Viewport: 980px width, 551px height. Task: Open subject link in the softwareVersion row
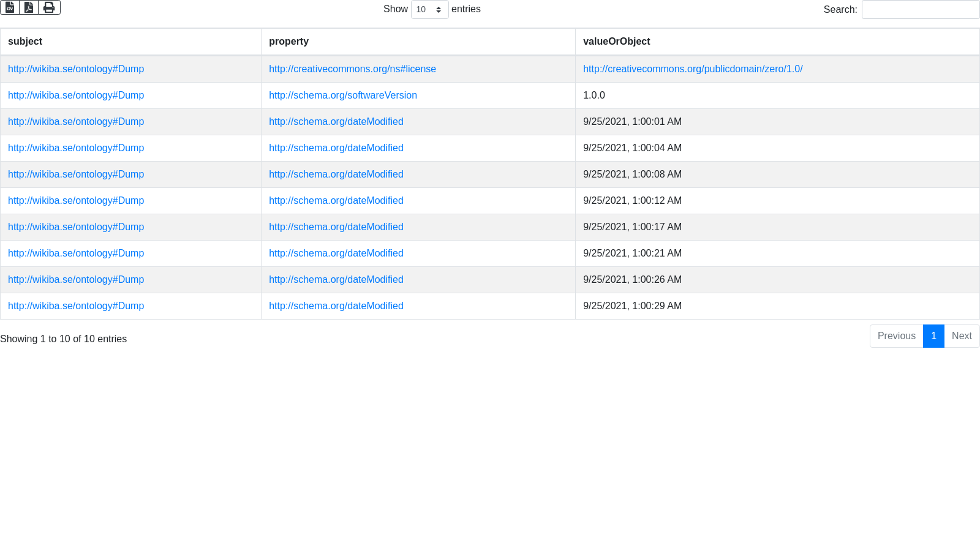(76, 96)
